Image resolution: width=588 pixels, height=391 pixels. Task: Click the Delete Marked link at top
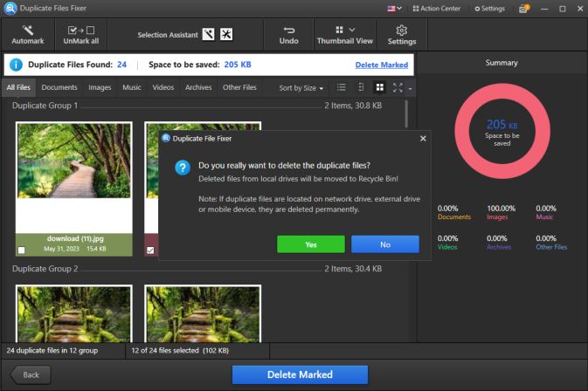(382, 65)
